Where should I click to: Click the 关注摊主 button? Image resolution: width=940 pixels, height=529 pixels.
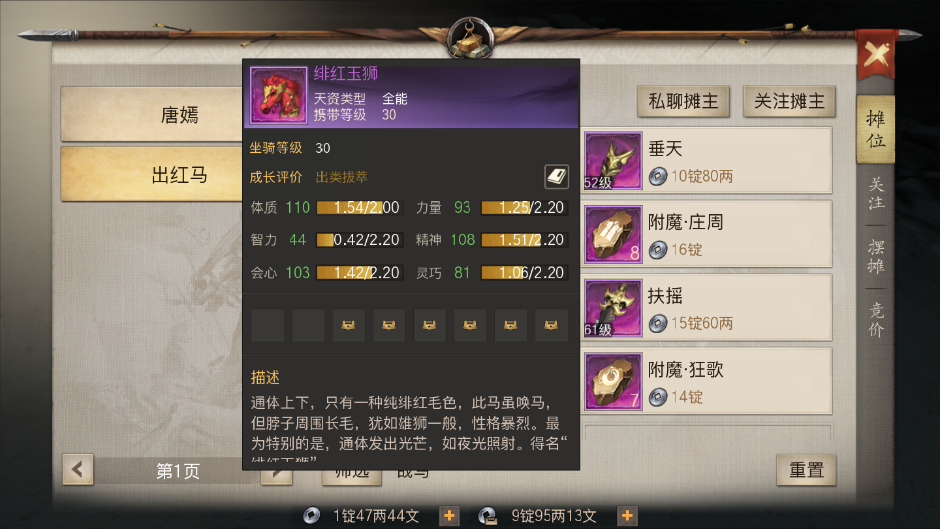789,101
